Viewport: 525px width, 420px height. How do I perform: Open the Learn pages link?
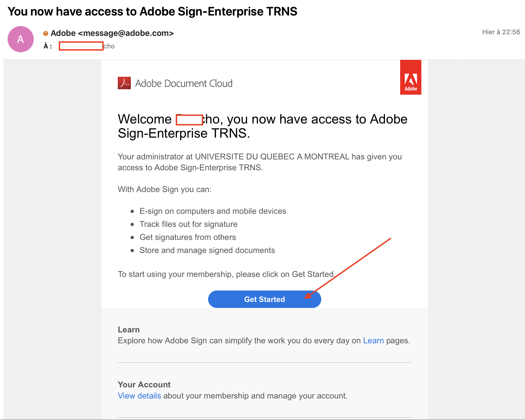(373, 341)
